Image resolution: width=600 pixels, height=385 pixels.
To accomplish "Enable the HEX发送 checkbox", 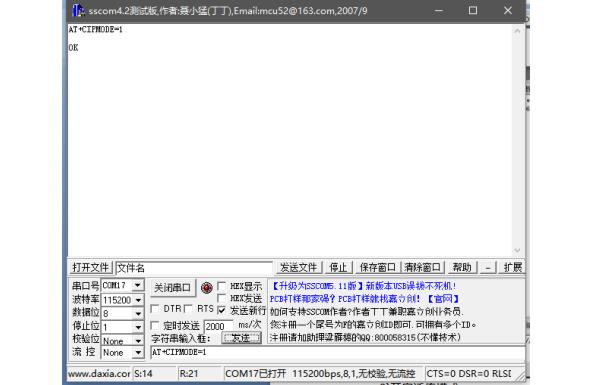I will (x=221, y=298).
